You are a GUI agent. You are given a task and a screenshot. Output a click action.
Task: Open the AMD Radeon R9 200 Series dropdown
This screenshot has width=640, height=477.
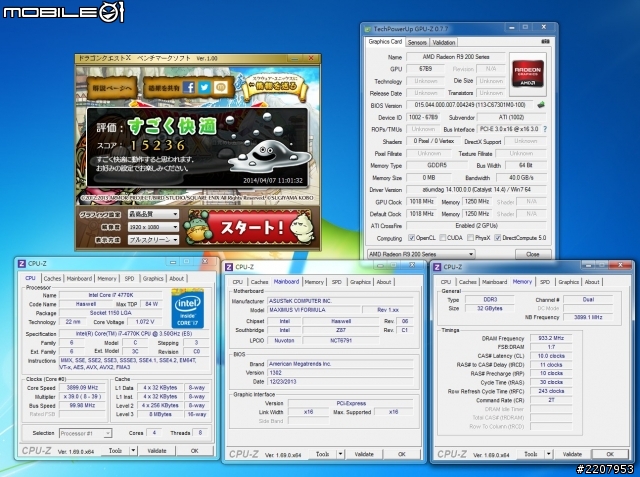click(x=421, y=254)
